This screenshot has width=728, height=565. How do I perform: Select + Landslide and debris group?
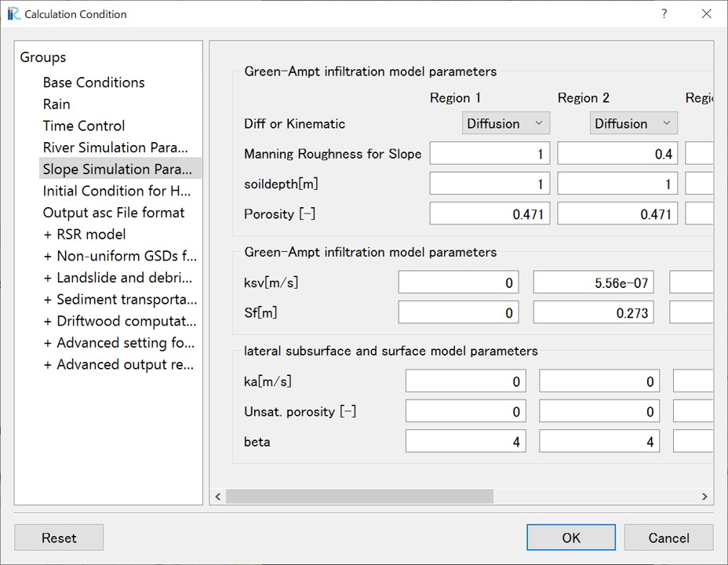(x=118, y=278)
